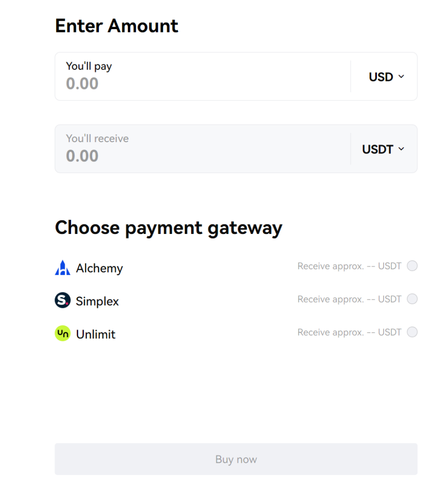The width and height of the screenshot is (448, 482).
Task: Choose the Simplex gateway name
Action: [97, 301]
